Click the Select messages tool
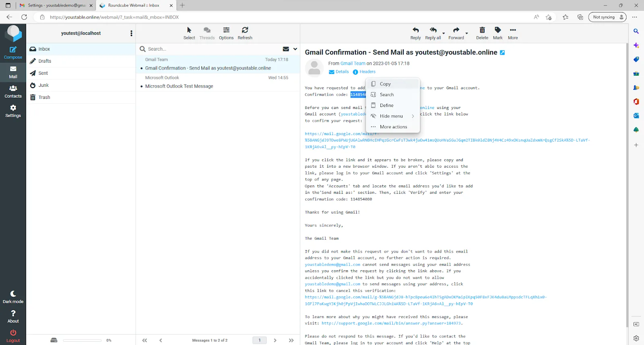This screenshot has height=345, width=644. click(x=189, y=33)
